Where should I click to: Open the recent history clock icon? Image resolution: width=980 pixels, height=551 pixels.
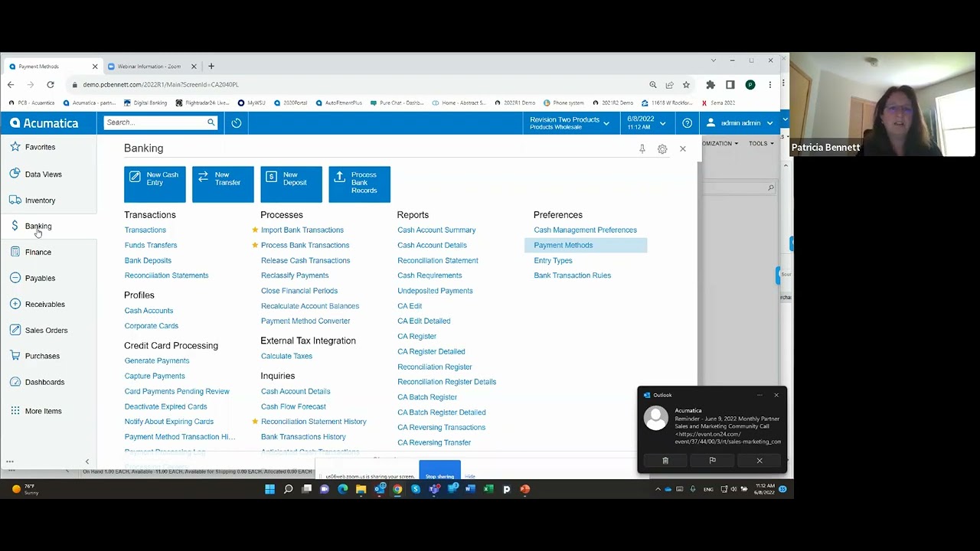pos(237,122)
